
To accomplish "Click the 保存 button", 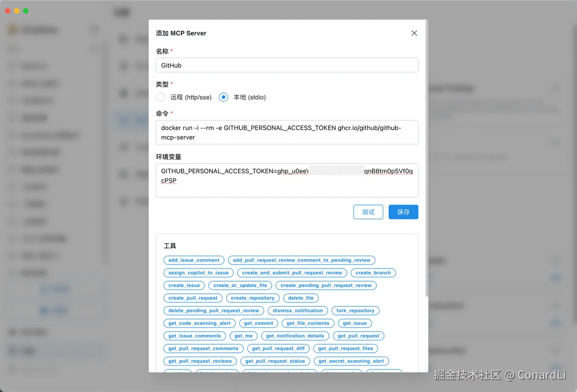I will 403,212.
